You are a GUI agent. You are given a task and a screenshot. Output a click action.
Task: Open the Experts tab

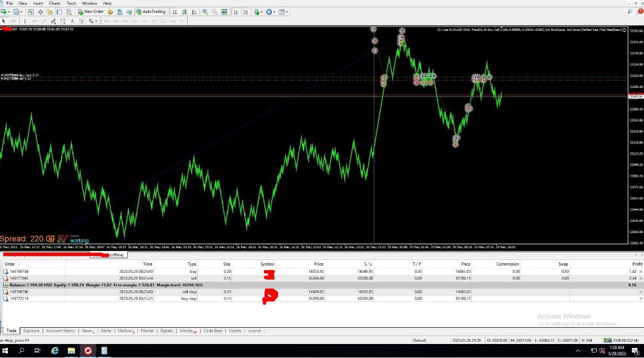click(235, 331)
